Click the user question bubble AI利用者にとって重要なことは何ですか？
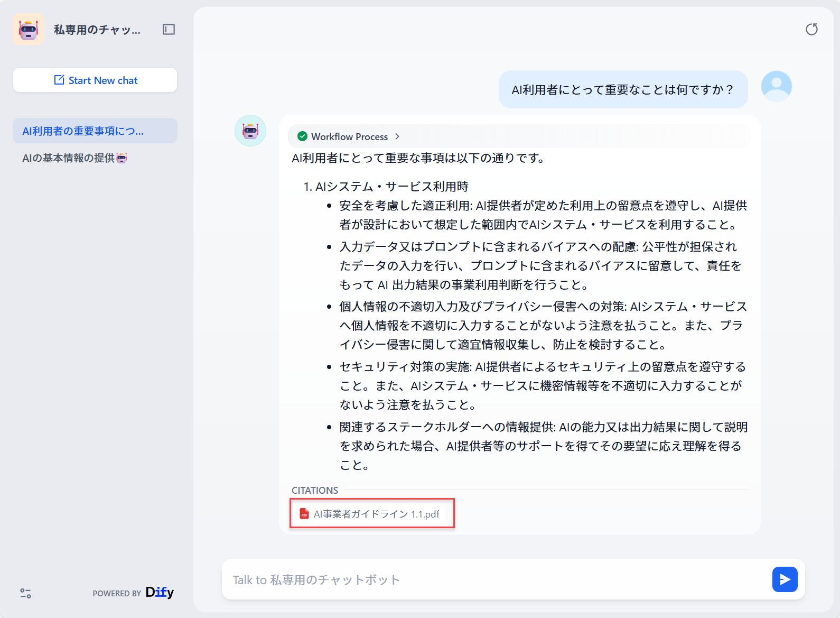840x618 pixels. coord(623,89)
